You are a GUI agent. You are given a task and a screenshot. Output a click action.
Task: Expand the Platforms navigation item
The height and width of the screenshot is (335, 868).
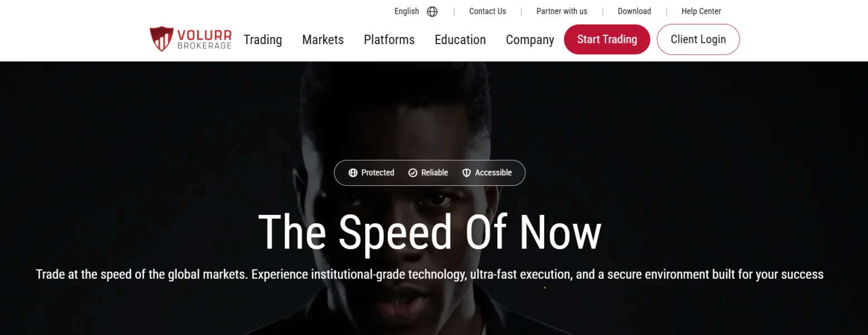coord(389,40)
